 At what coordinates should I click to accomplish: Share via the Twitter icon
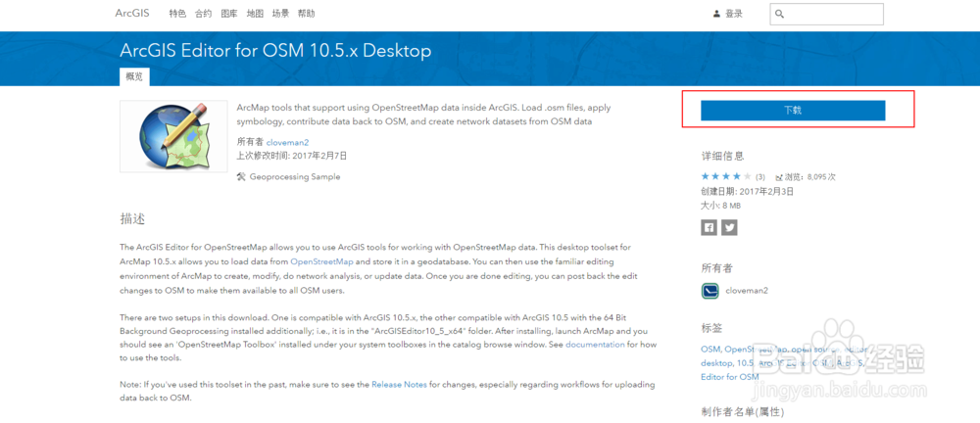pyautogui.click(x=729, y=227)
